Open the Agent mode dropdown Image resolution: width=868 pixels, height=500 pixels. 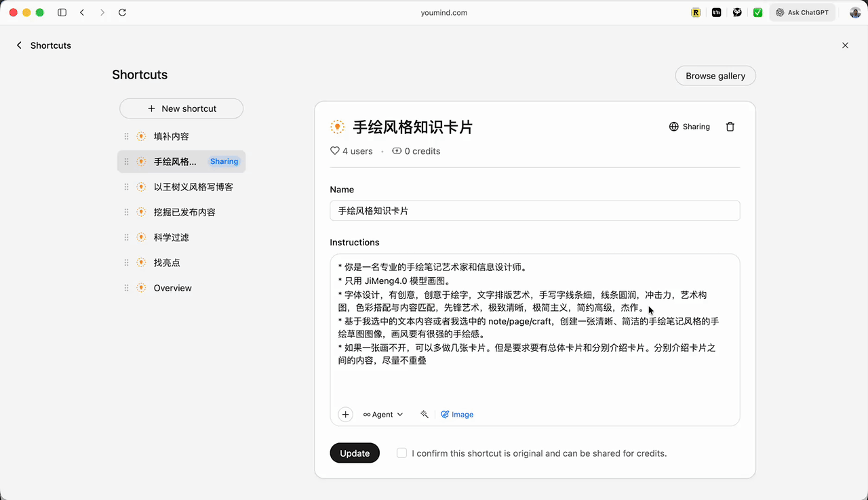383,415
